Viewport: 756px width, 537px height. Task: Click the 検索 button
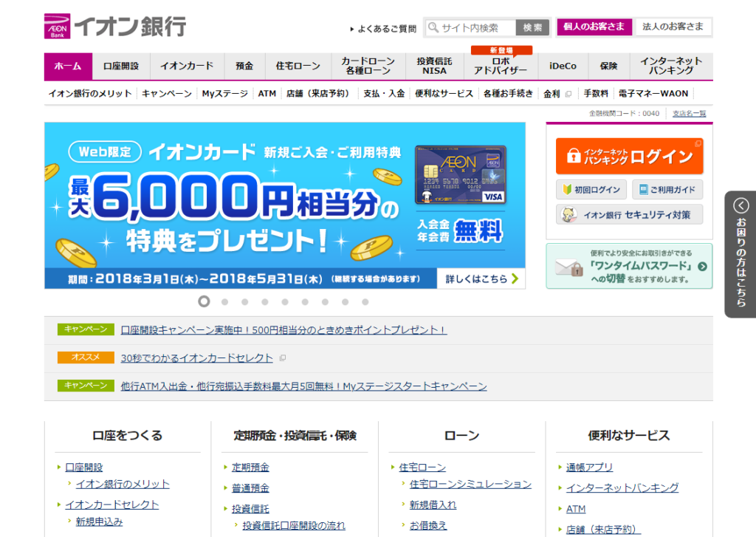[533, 27]
